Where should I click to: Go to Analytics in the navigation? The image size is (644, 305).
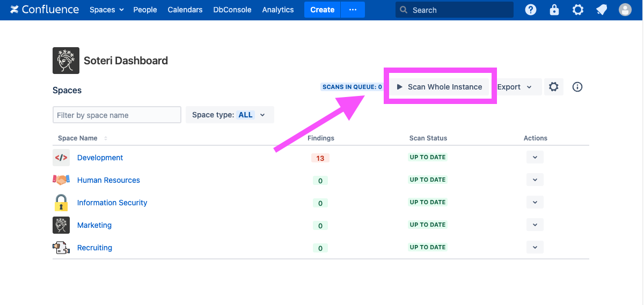278,10
